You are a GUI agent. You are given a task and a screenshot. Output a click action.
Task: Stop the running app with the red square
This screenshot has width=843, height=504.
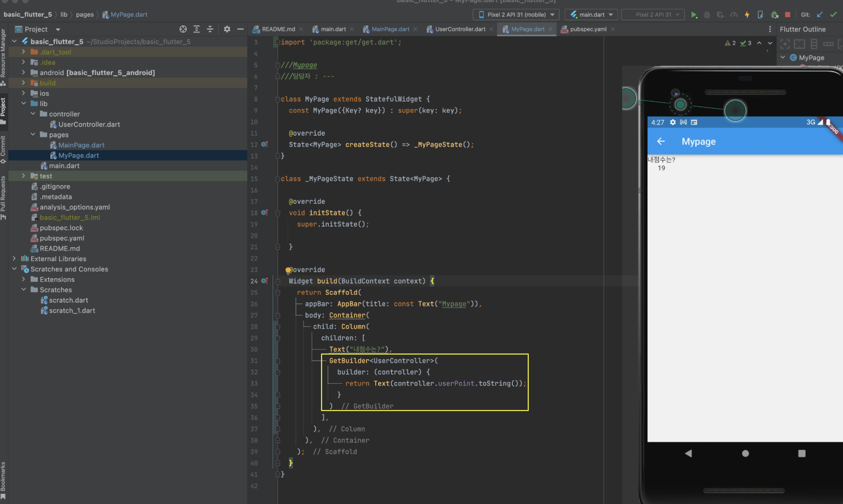787,15
